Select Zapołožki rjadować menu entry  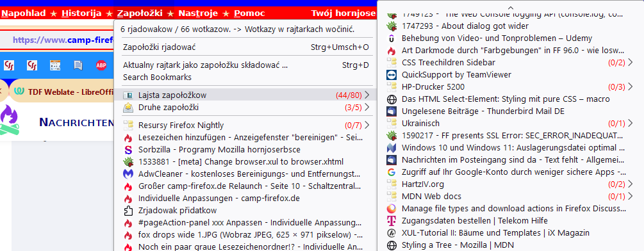point(245,47)
